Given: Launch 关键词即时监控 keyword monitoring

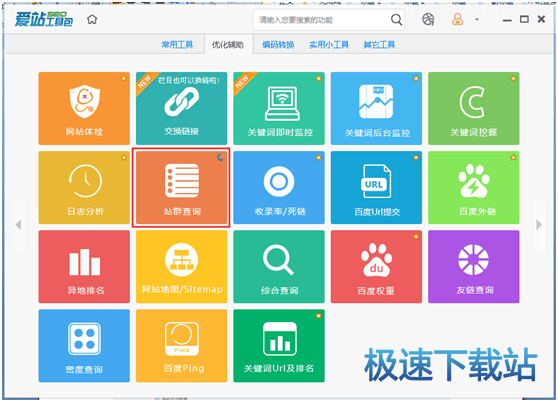Looking at the screenshot, I should pos(279,109).
